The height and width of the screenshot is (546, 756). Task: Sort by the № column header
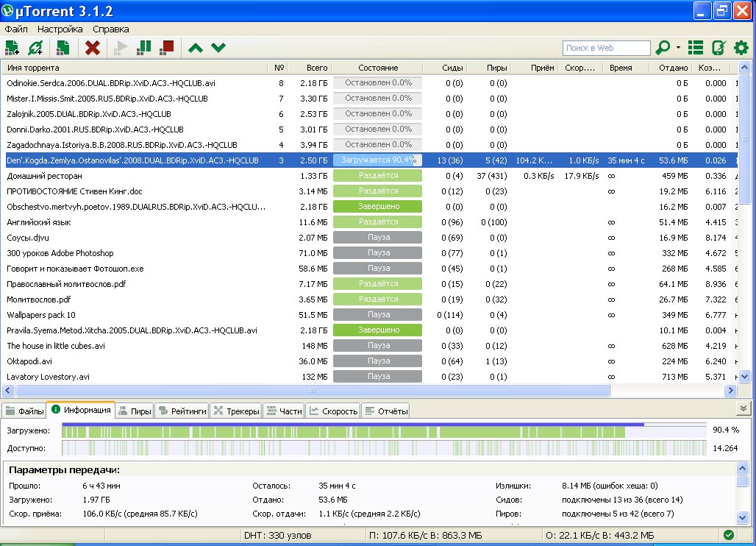279,68
